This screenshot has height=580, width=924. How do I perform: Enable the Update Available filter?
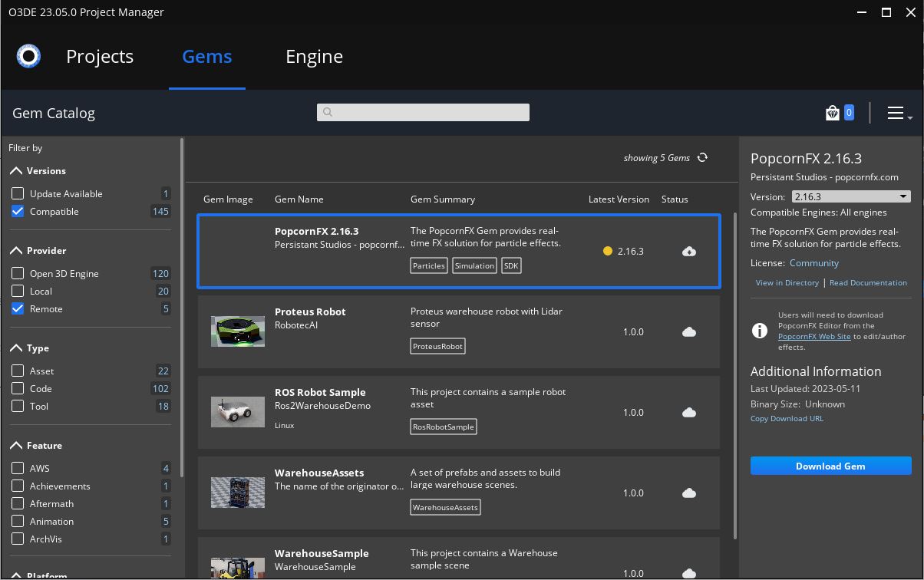click(x=17, y=193)
